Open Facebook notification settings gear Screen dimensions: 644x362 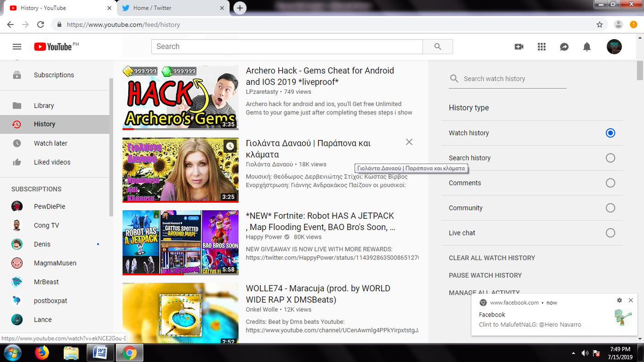click(619, 300)
